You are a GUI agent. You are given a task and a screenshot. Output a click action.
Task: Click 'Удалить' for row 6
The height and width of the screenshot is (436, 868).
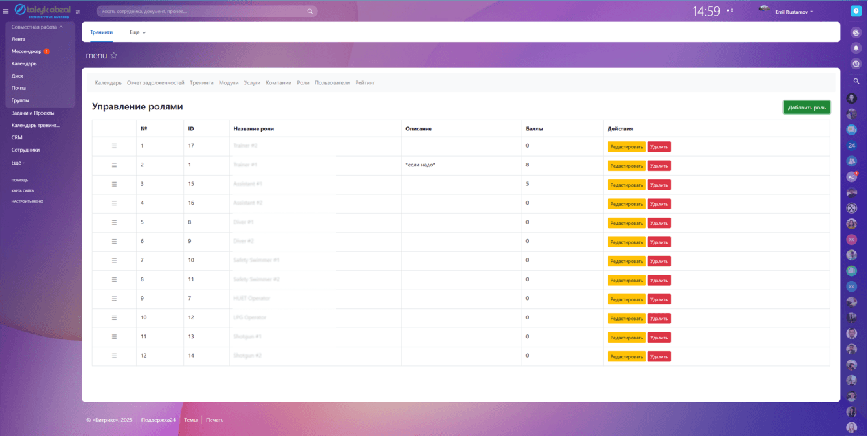(659, 242)
